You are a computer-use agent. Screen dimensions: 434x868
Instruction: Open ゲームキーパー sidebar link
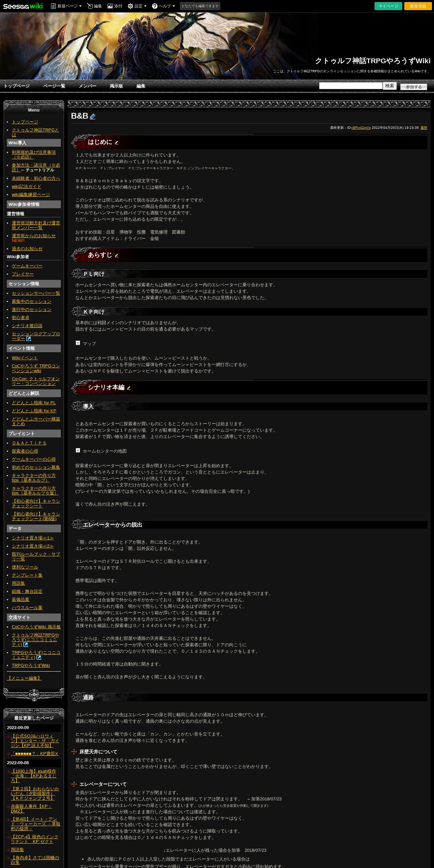pyautogui.click(x=27, y=266)
